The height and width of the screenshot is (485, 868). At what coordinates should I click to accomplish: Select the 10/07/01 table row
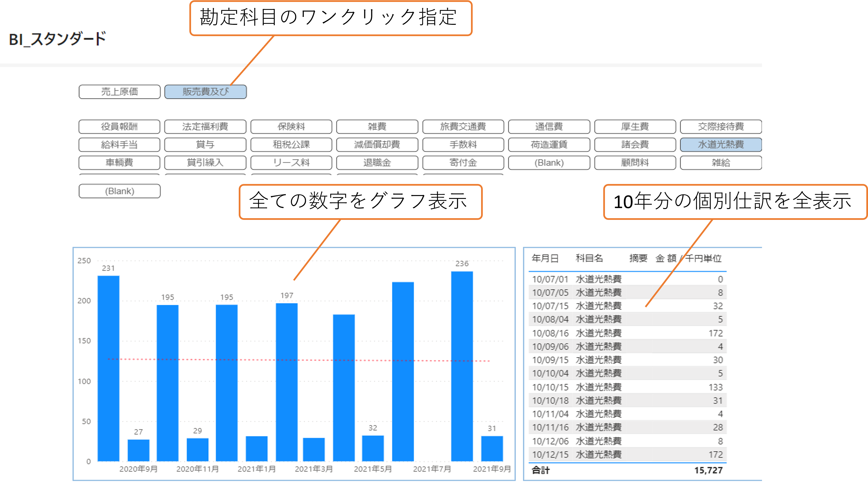click(x=627, y=279)
